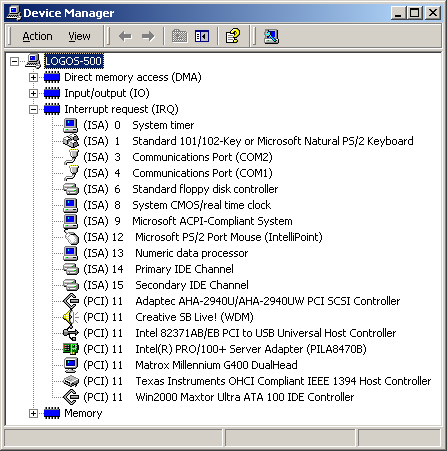Select the System timer entry text
This screenshot has height=451, width=447.
[163, 125]
